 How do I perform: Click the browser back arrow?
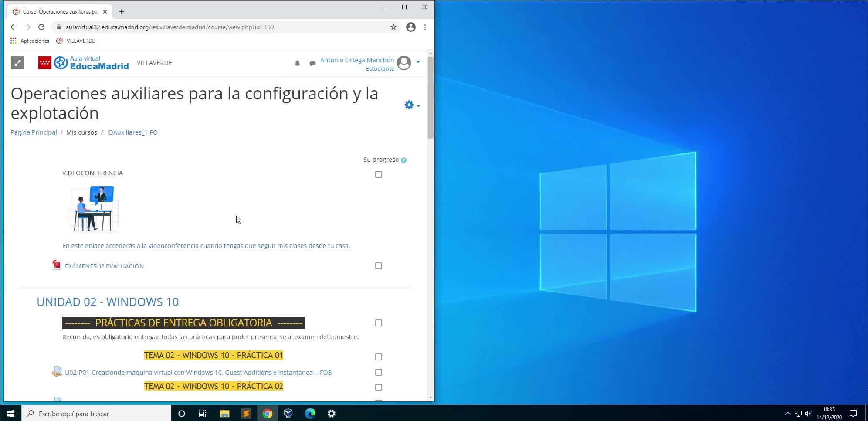pos(14,27)
